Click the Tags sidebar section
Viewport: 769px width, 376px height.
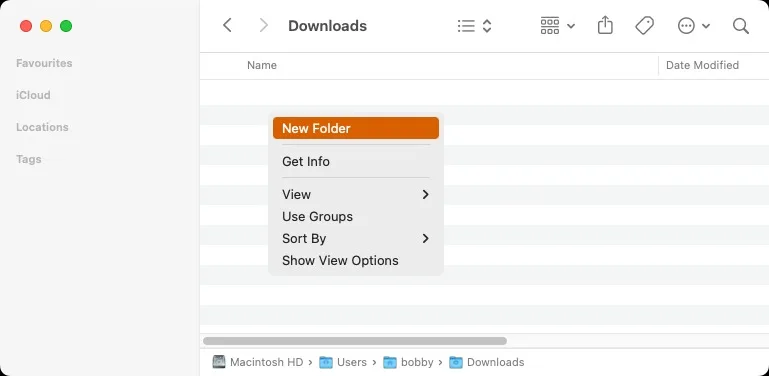tap(28, 159)
